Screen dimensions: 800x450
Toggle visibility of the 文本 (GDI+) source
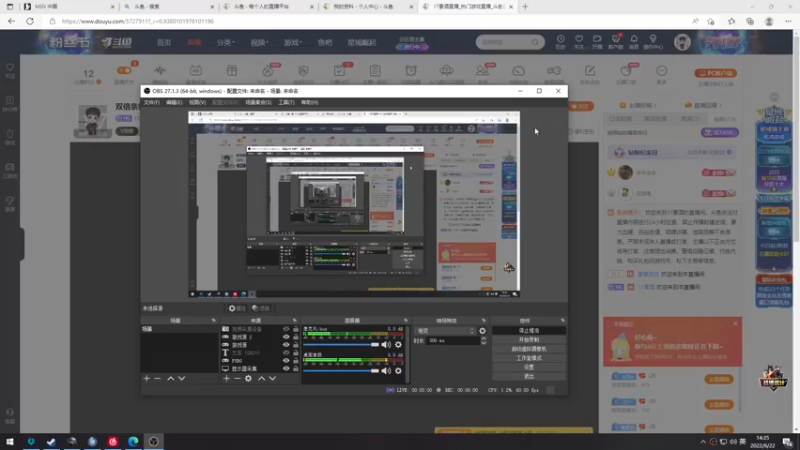coord(286,353)
